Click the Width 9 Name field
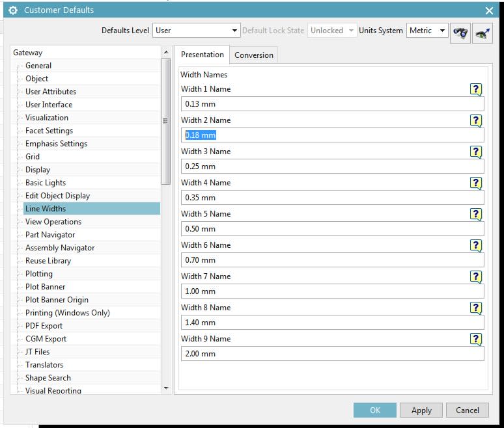 click(x=332, y=353)
